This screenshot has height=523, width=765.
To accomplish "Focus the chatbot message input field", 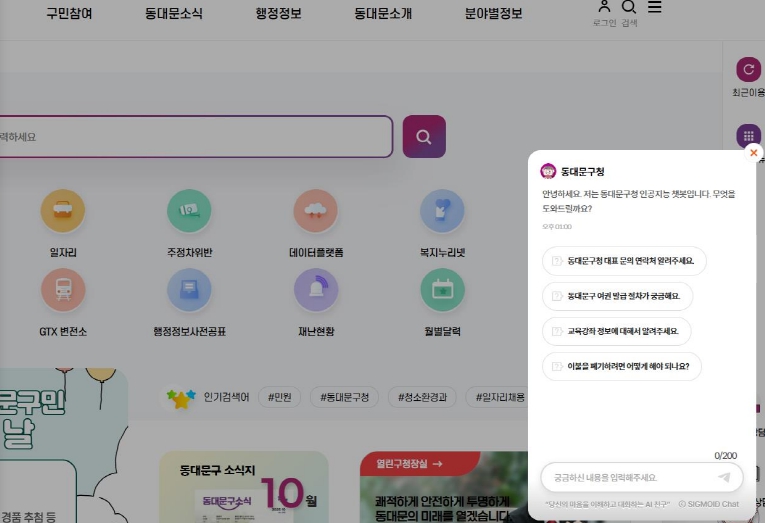I will coord(628,477).
